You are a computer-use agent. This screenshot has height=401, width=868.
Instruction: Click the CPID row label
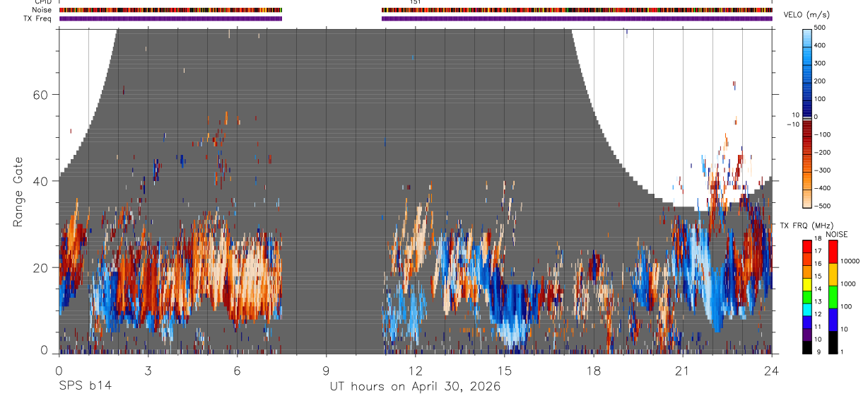coord(43,2)
